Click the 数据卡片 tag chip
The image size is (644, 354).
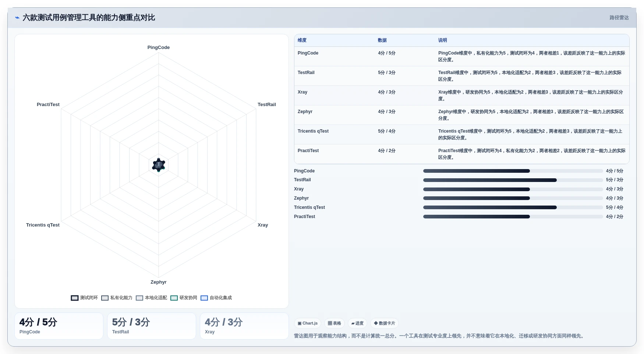click(385, 323)
